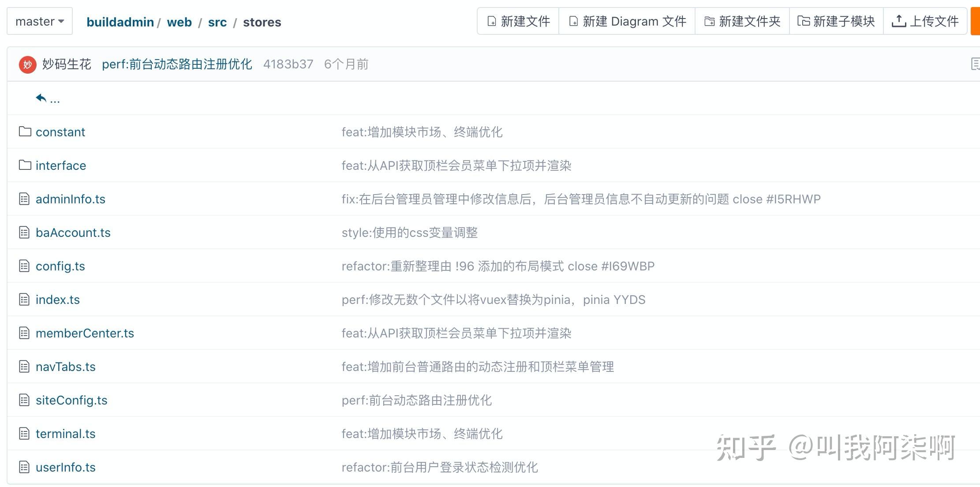Open commit hash 4183b37
Viewport: 980px width, 487px height.
tap(288, 64)
